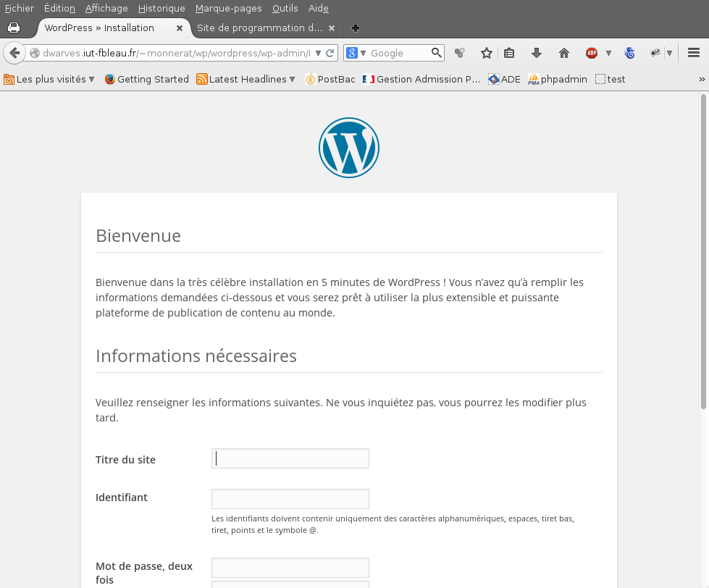Open ADE bookmark
Viewport: 709px width, 588px height.
click(504, 79)
